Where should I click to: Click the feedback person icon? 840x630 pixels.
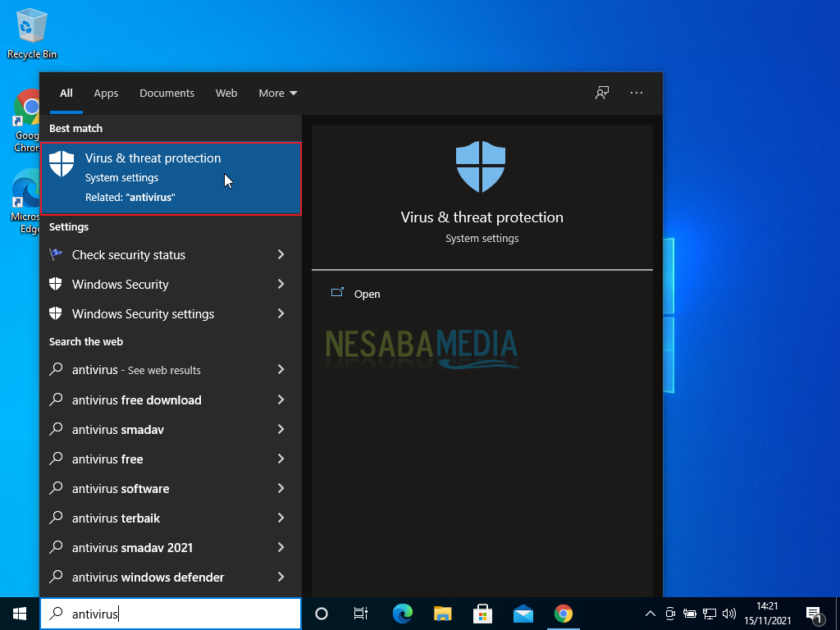pyautogui.click(x=602, y=94)
